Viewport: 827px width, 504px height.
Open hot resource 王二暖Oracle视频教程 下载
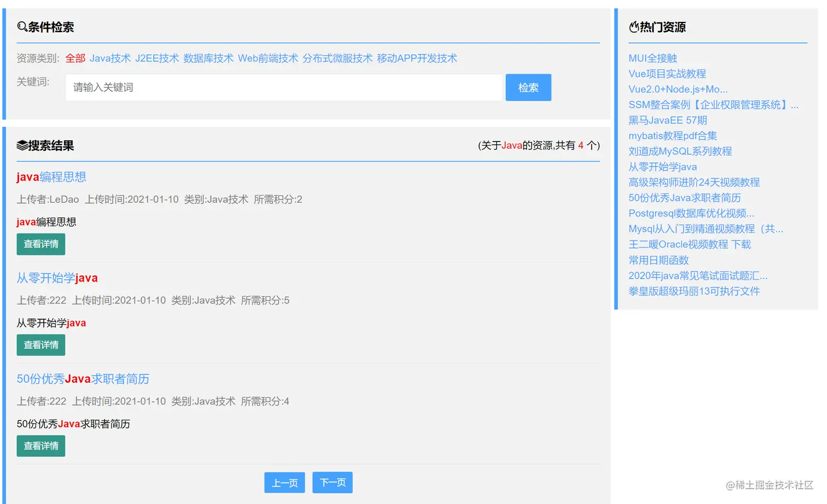(x=690, y=244)
